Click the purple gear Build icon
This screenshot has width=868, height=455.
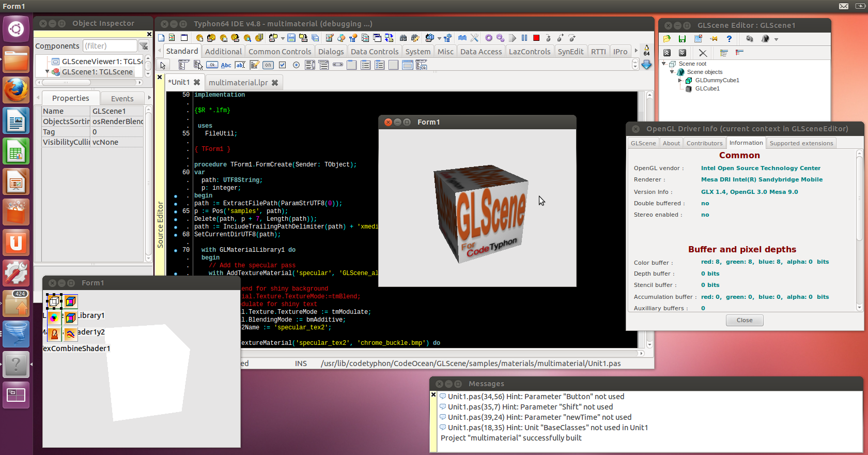tap(489, 38)
